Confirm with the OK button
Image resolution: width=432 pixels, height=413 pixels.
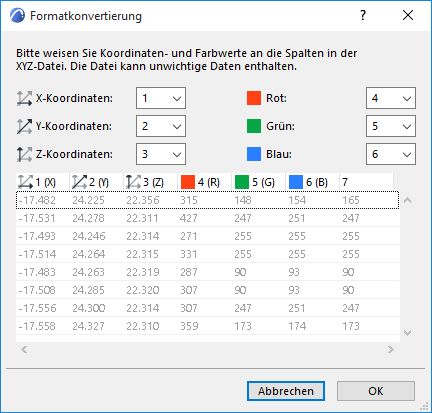click(376, 391)
